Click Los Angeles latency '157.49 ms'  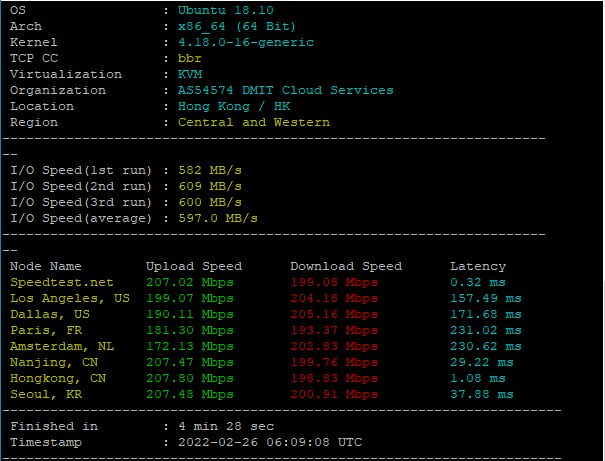coord(486,299)
